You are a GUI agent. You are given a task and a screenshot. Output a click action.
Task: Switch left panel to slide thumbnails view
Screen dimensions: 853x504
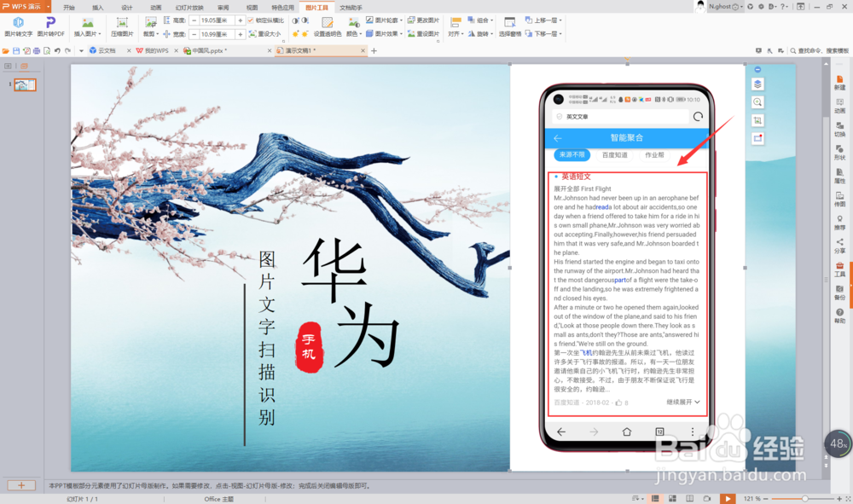click(24, 66)
